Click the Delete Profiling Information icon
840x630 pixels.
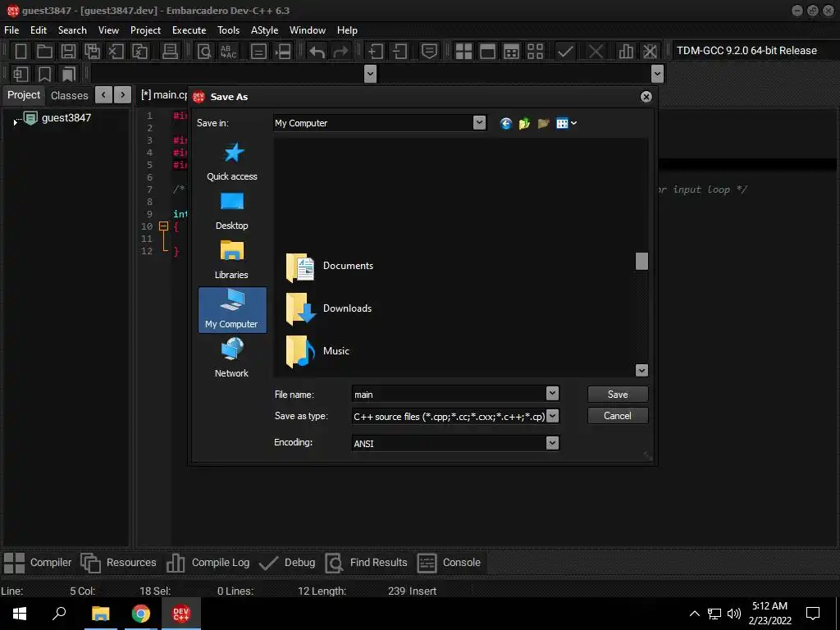(x=650, y=52)
